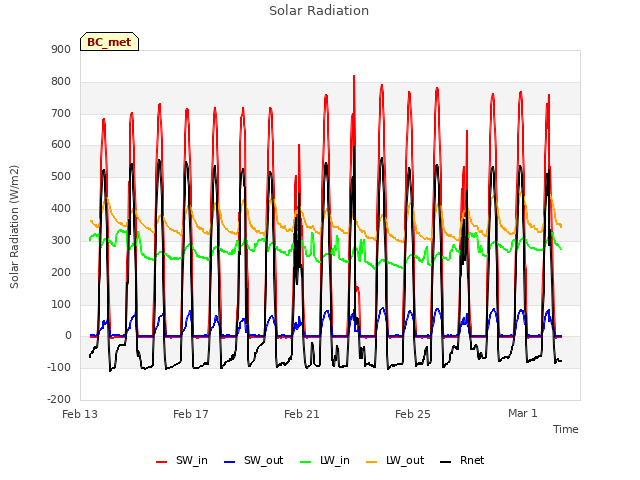Viewport: 640px width, 480px height.
Task: Click the 200 y-axis tick label
Action: (x=61, y=272)
